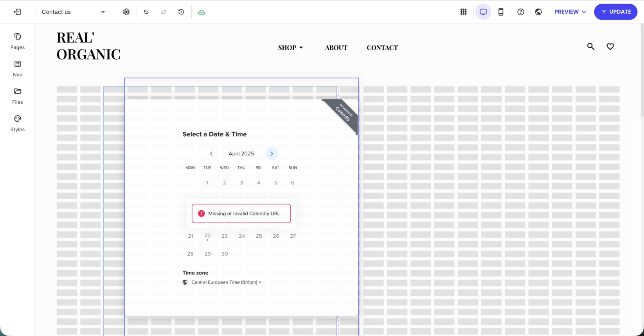644x336 pixels.
Task: Click the globe site icon
Action: 538,12
